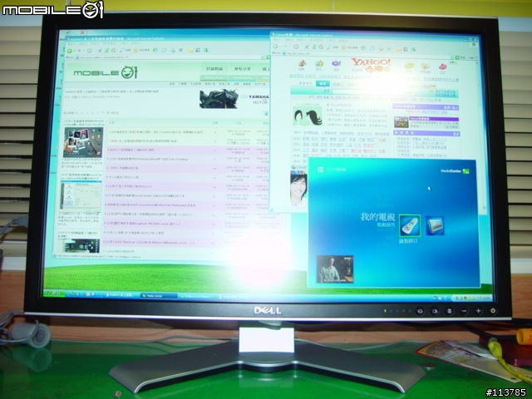
Task: Open 討論群組 tab on Mobile01 page
Action: click(214, 69)
